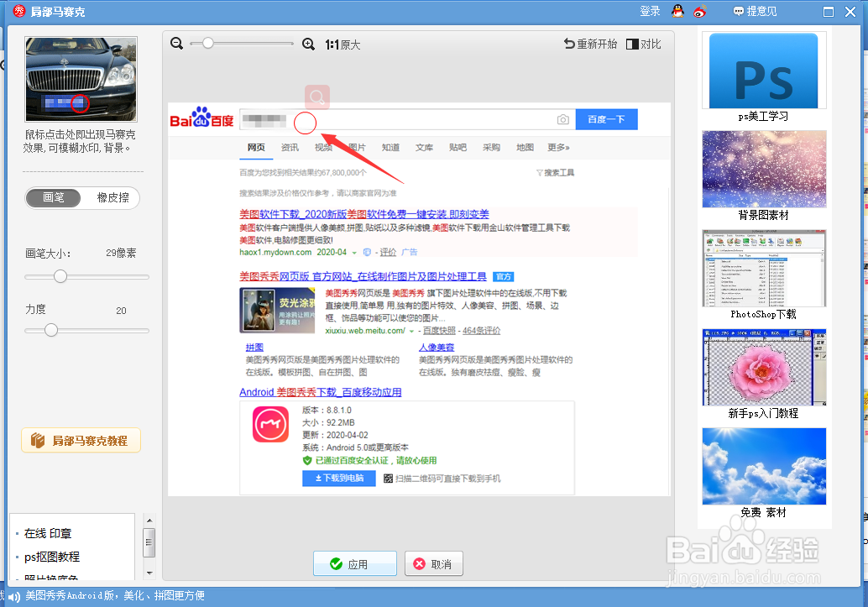Click the 美图软件下载_2020新版 result link
Viewport: 868px width, 607px height.
click(364, 214)
